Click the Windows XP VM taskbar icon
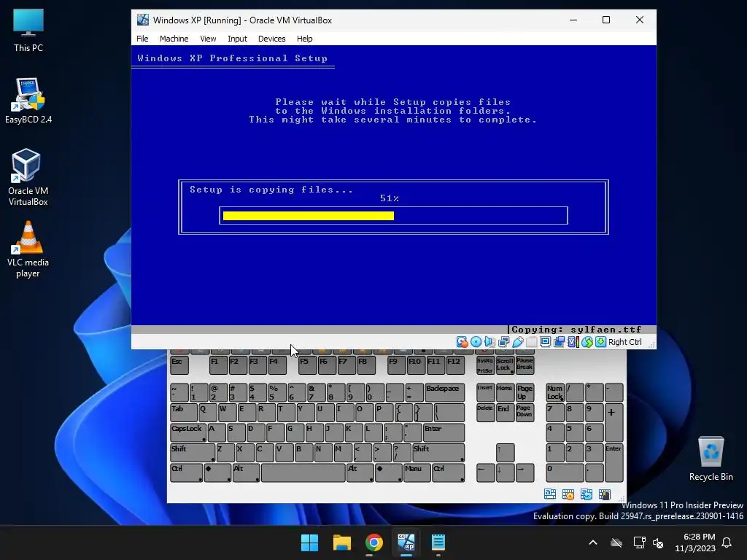The width and height of the screenshot is (747, 560). pos(406,542)
